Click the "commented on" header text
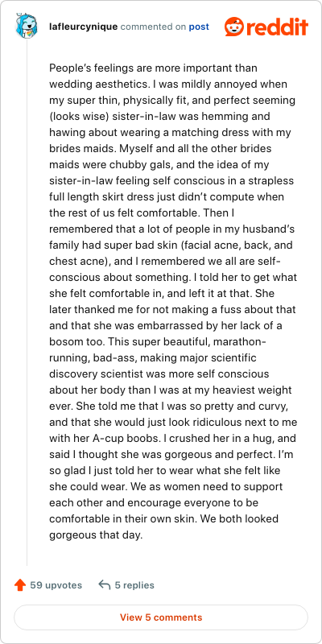The height and width of the screenshot is (644, 322). [x=153, y=27]
